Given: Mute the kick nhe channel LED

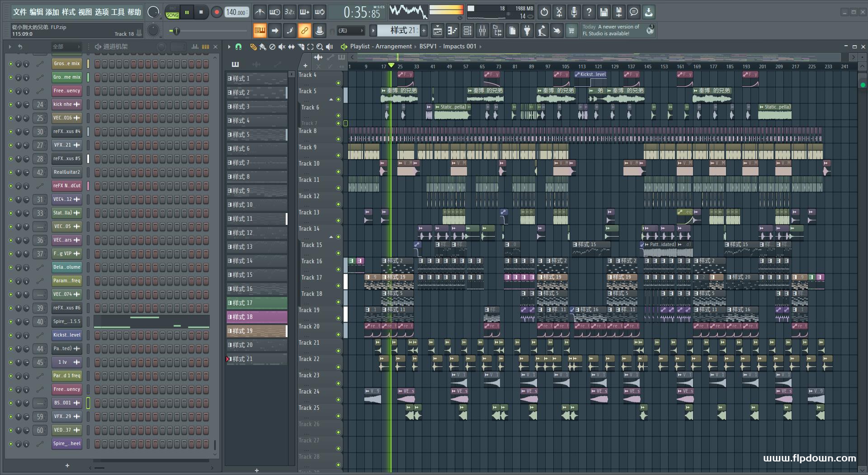Looking at the screenshot, I should (x=11, y=104).
